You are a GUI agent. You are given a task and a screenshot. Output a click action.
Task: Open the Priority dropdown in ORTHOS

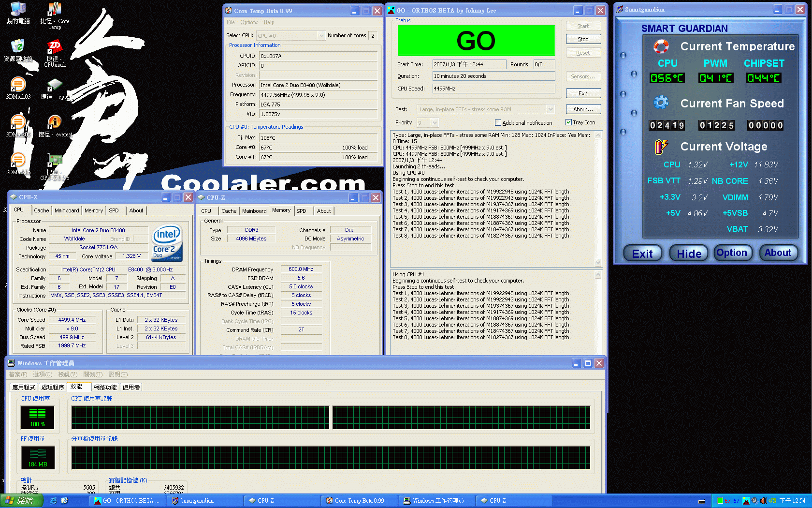435,123
